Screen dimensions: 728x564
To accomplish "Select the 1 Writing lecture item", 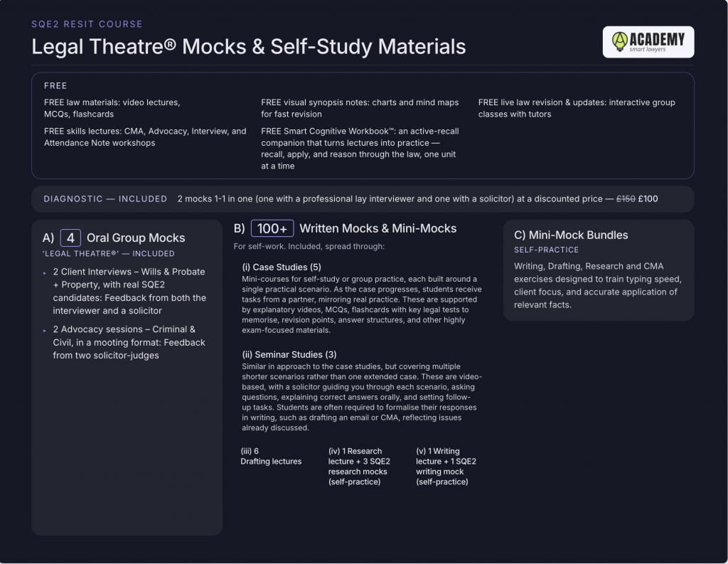I will click(446, 467).
